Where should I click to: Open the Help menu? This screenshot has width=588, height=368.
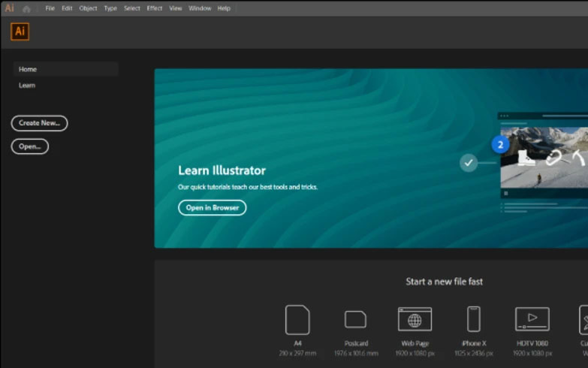224,8
